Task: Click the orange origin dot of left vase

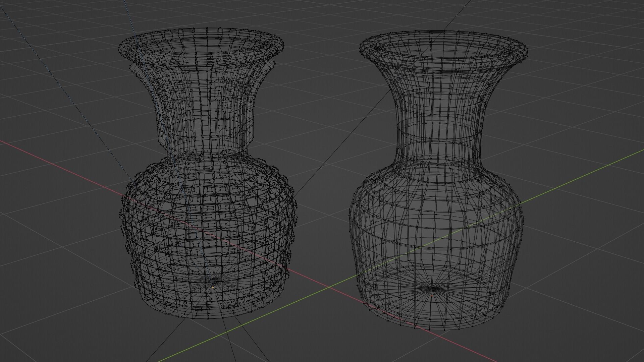Action: pyautogui.click(x=213, y=287)
